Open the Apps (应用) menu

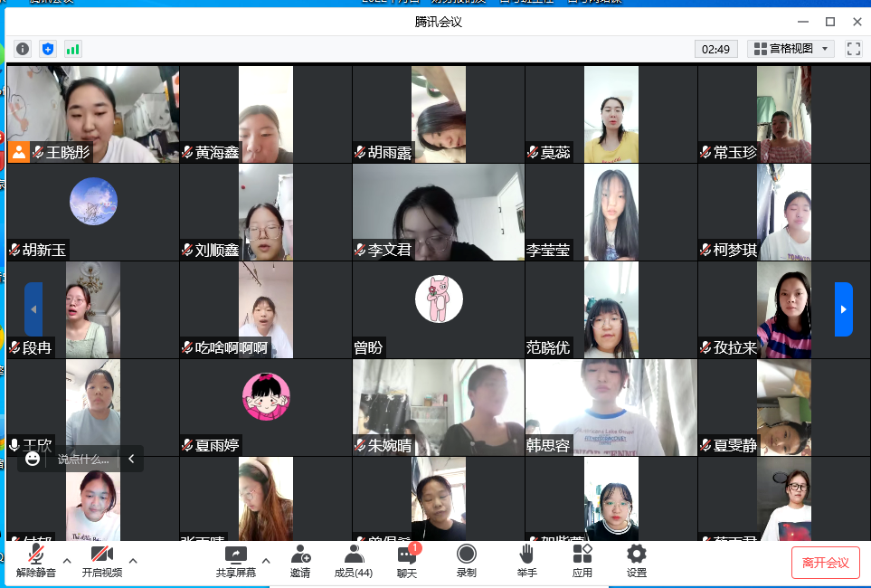pos(582,561)
